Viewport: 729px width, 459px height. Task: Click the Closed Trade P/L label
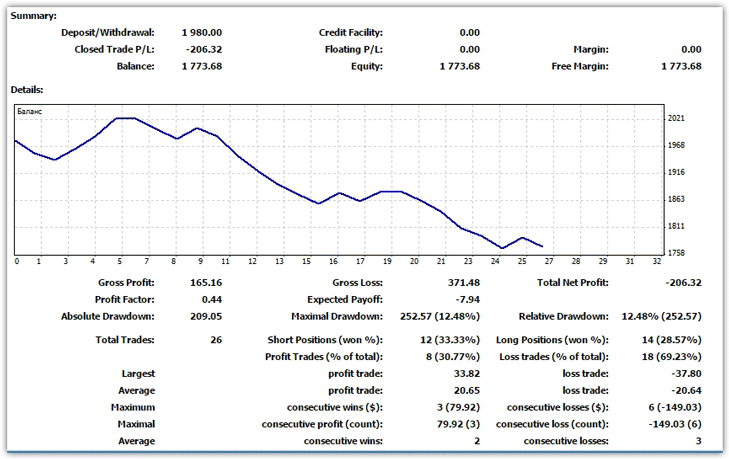pos(115,49)
